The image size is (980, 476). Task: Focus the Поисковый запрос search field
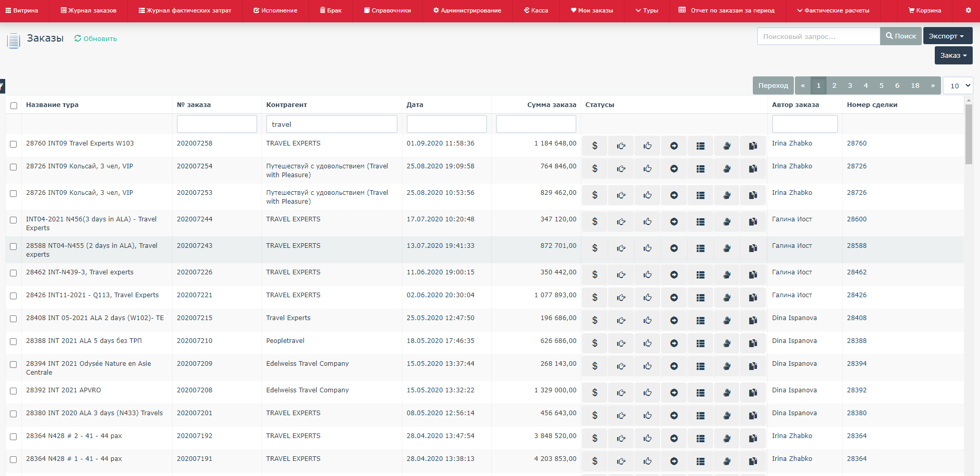coord(819,36)
